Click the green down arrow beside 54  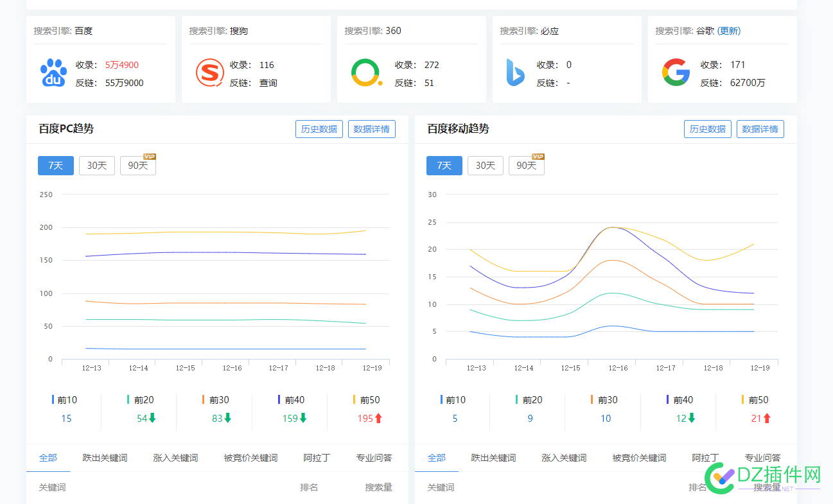pyautogui.click(x=152, y=418)
